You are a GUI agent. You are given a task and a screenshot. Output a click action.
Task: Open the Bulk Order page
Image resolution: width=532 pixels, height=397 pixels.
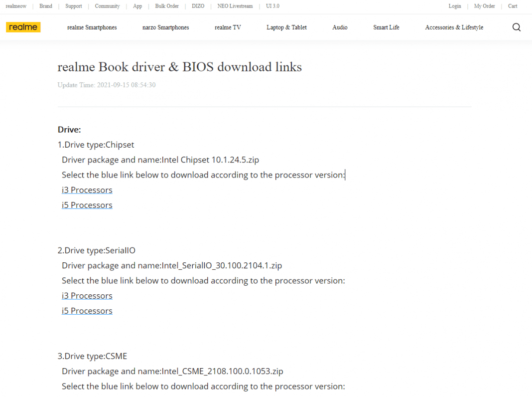point(166,6)
